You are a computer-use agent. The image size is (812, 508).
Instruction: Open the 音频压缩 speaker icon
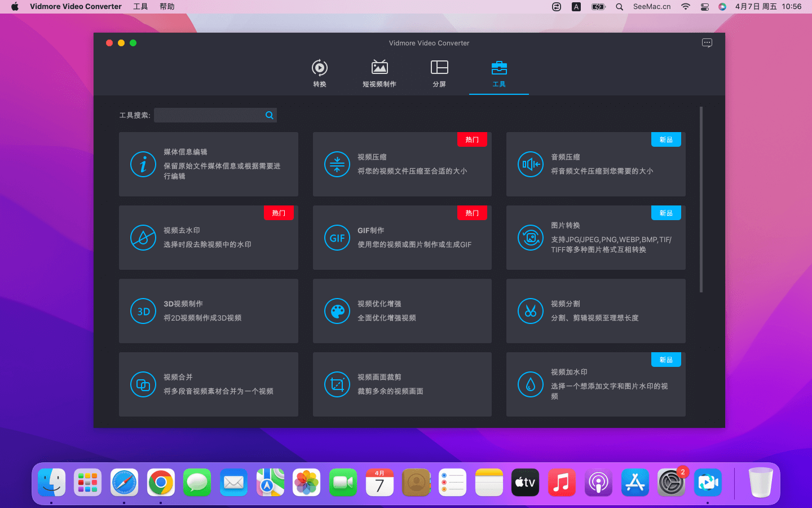pos(531,164)
